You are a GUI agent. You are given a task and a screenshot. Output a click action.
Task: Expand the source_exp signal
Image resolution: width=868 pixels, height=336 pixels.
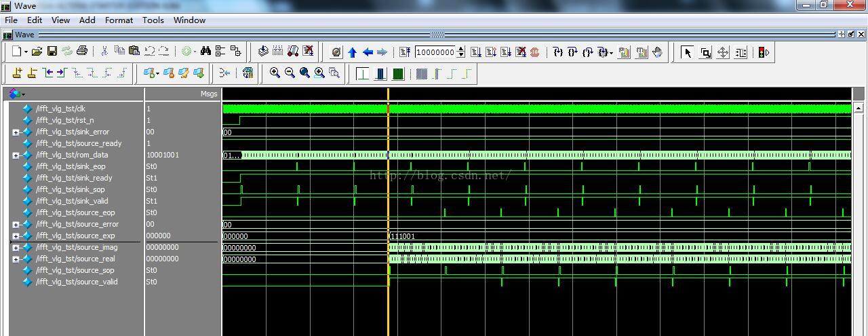(x=16, y=236)
